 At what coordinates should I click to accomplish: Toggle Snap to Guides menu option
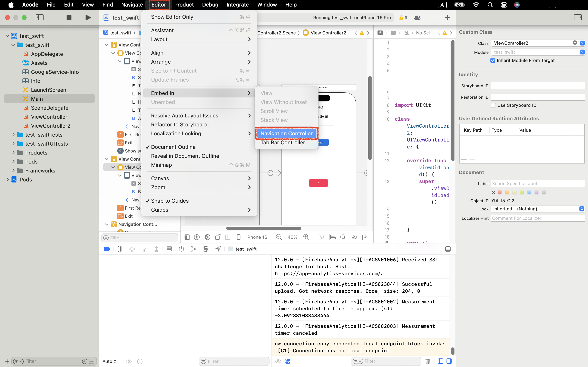(x=170, y=201)
